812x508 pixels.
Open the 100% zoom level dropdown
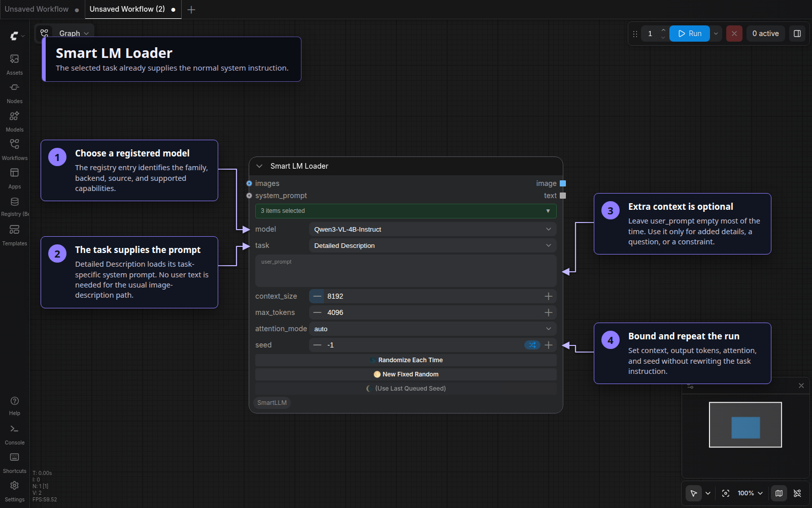(750, 493)
